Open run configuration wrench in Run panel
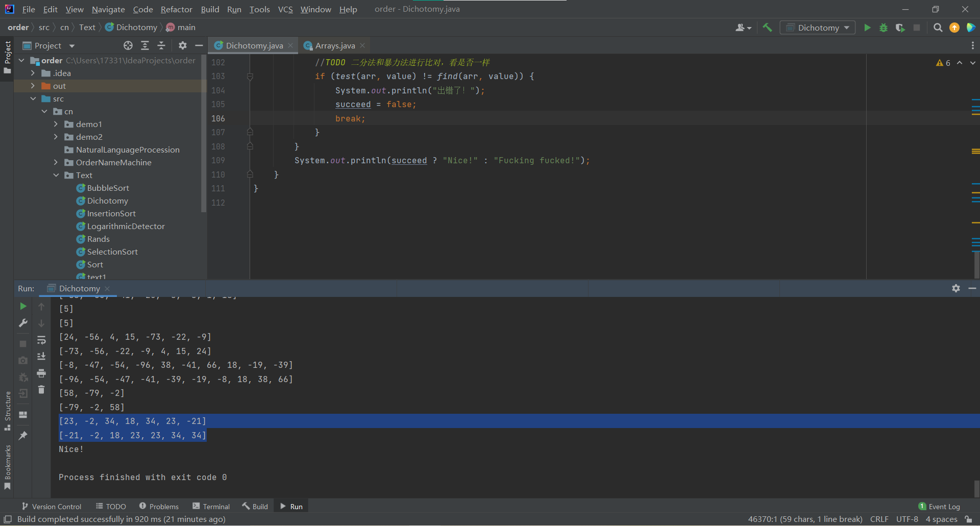Viewport: 980px width, 526px height. click(23, 323)
